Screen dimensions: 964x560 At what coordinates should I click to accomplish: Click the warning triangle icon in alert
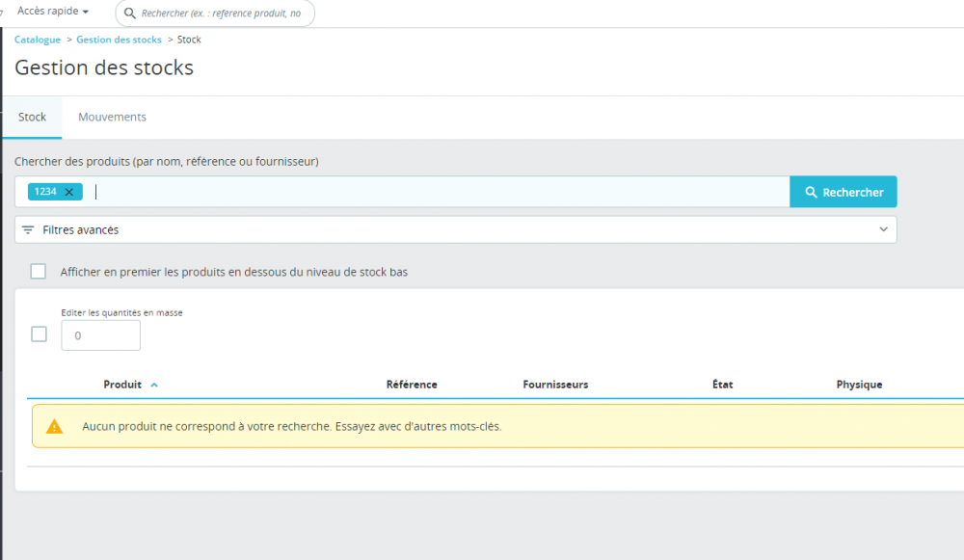pos(54,426)
